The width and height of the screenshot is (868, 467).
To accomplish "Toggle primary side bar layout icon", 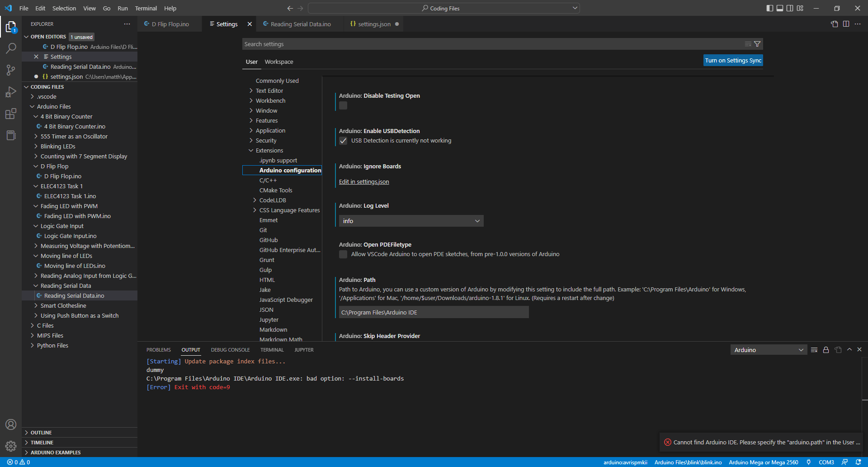I will (770, 8).
